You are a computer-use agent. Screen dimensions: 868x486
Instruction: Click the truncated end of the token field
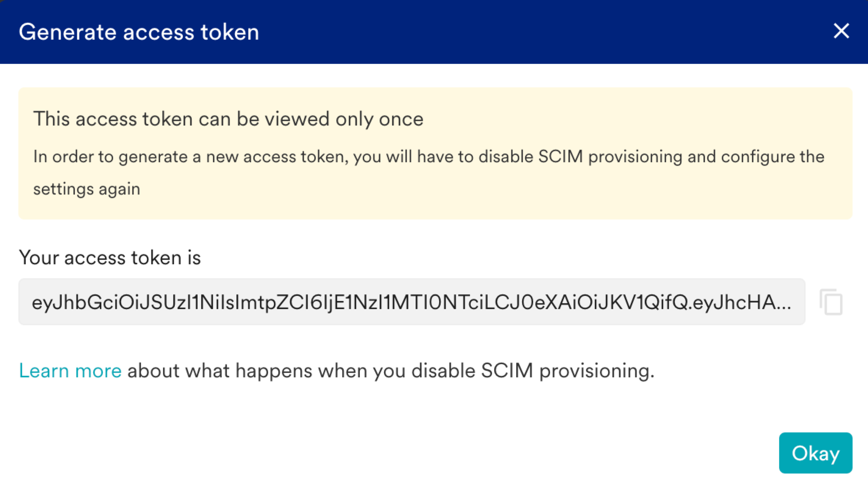coord(775,302)
